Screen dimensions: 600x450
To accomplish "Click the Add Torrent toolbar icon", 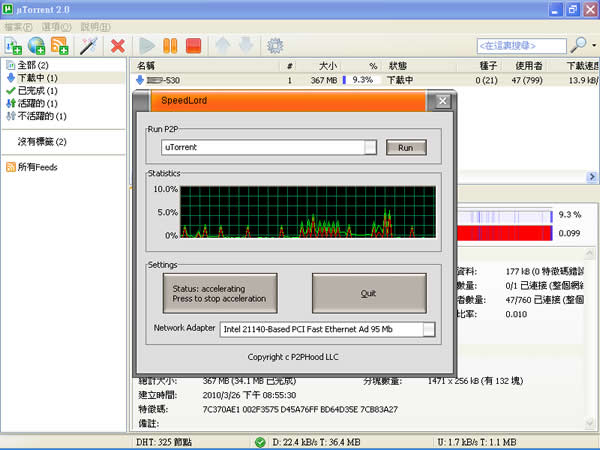I will (x=14, y=45).
